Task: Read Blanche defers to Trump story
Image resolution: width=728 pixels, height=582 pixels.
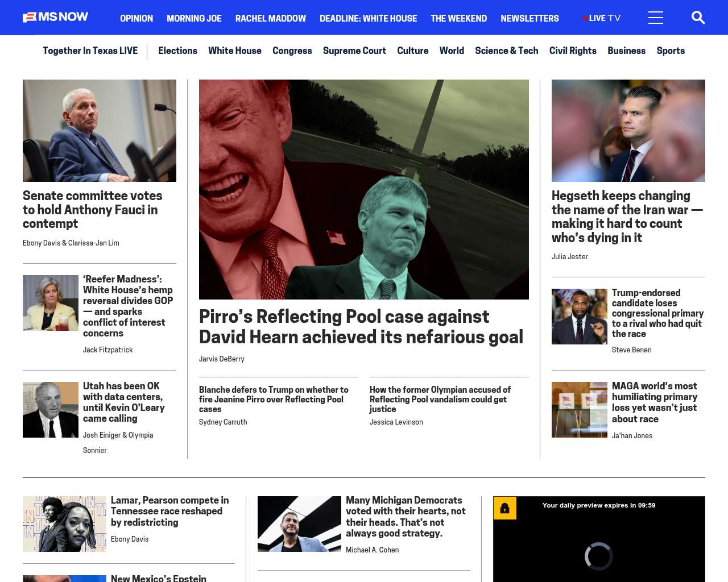Action: point(274,399)
